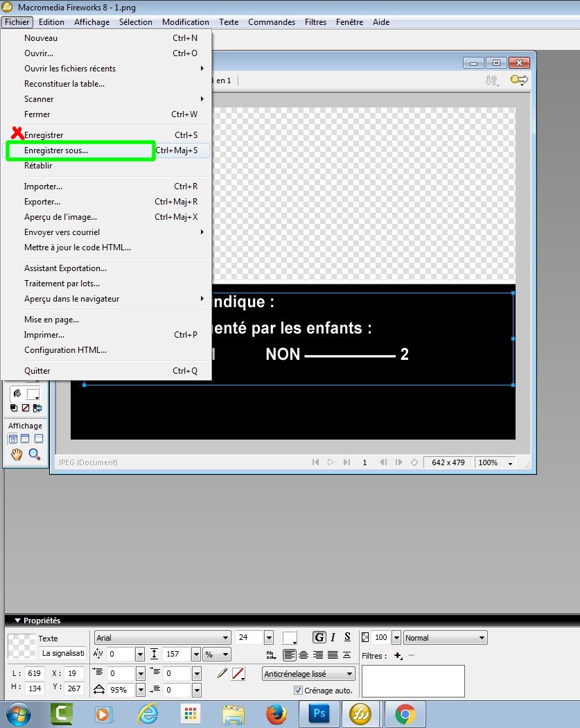Swap stroke and fill colors
This screenshot has height=728, width=580.
point(37,408)
